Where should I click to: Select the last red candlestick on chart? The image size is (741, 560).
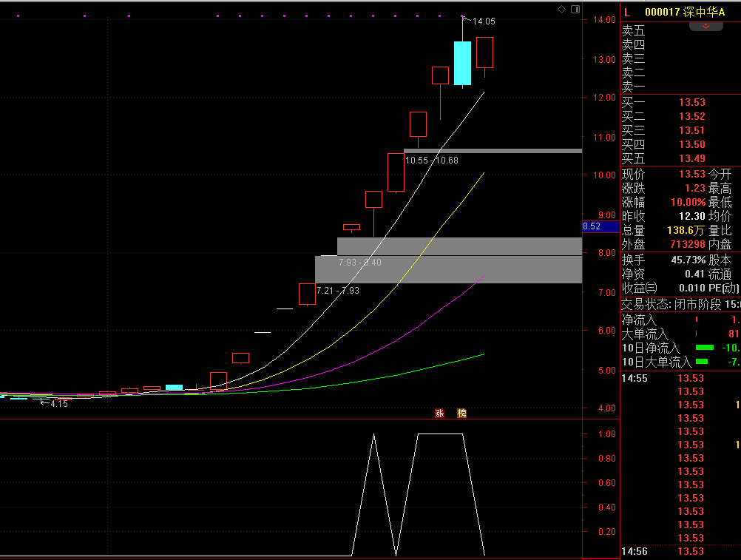(x=484, y=53)
